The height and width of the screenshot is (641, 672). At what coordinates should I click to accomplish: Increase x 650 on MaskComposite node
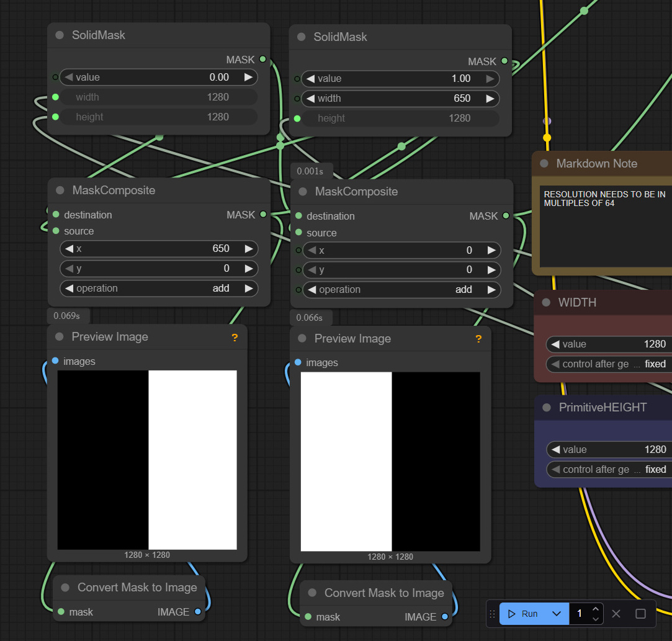point(249,248)
